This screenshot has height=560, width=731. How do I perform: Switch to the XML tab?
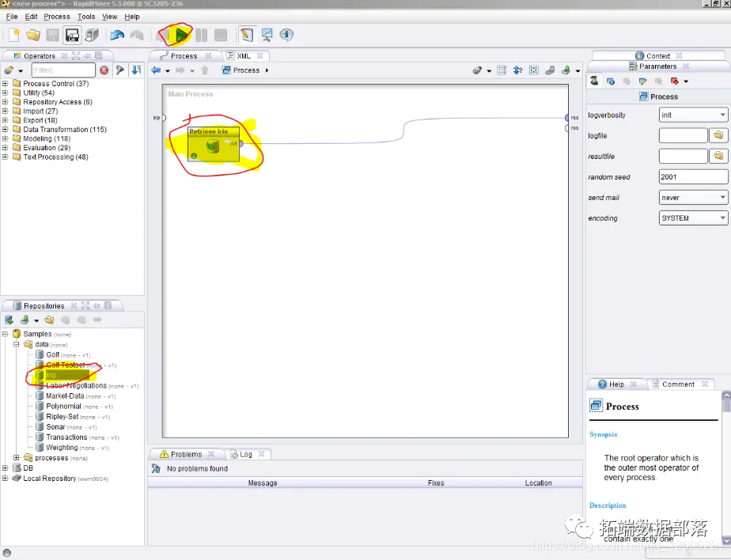(x=244, y=55)
